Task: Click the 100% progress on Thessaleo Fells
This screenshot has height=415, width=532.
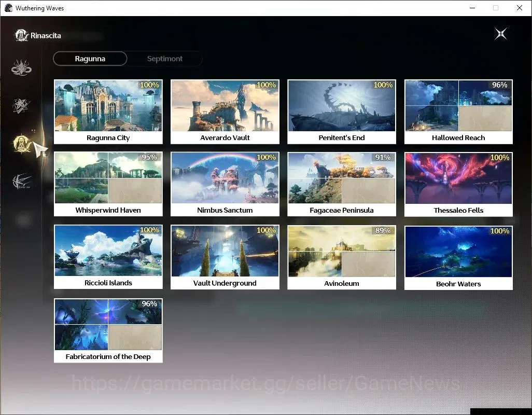Action: coord(500,158)
